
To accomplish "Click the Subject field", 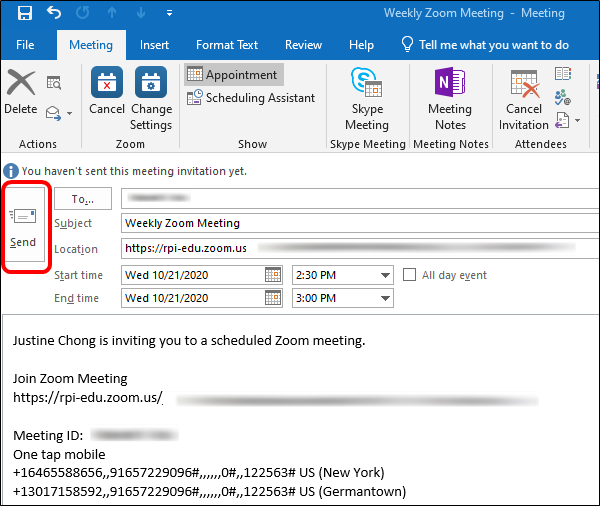I will coord(360,223).
